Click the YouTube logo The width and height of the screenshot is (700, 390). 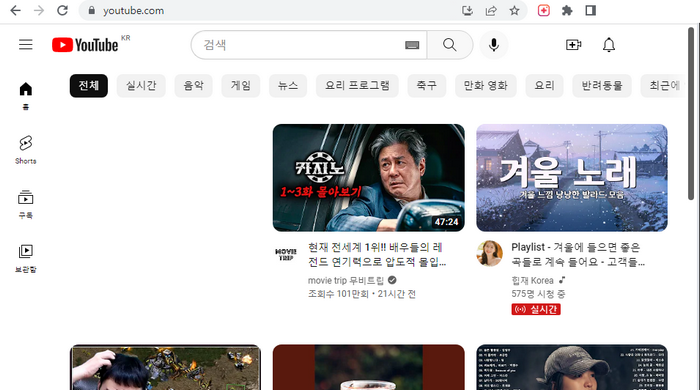point(85,45)
